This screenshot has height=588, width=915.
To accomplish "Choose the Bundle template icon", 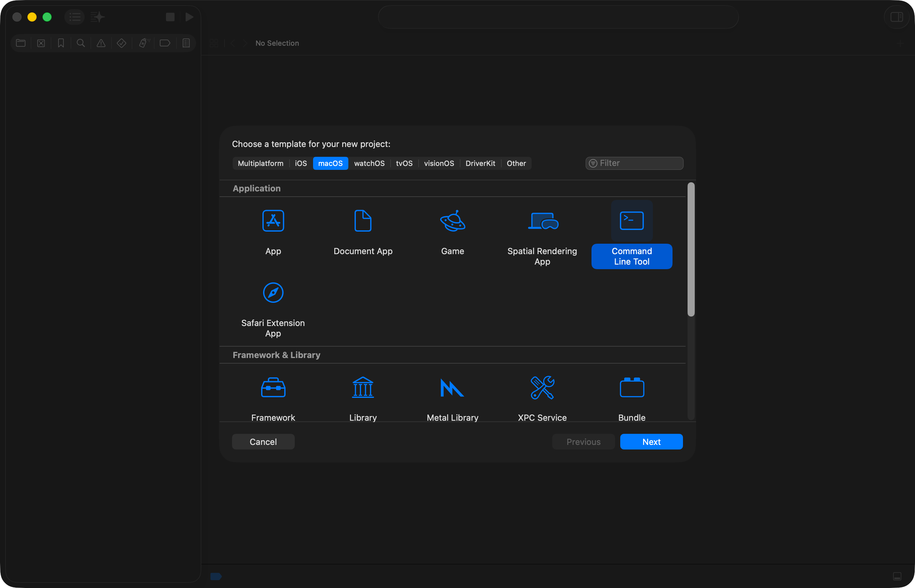I will 632,387.
